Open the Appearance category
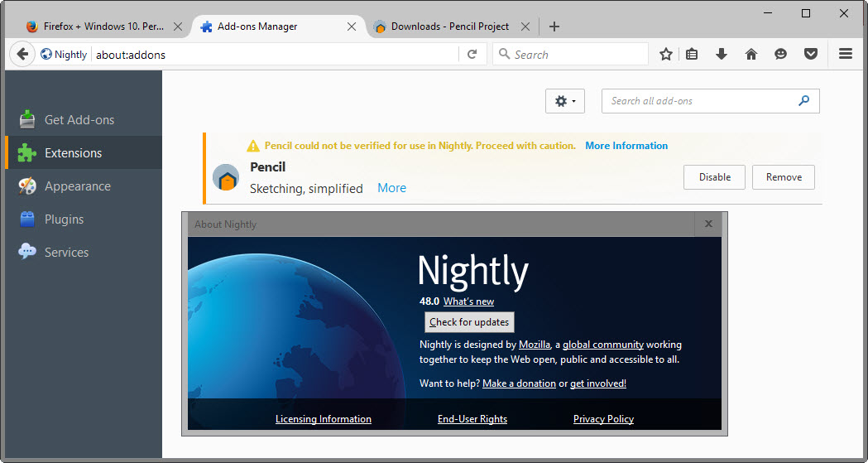This screenshot has height=463, width=868. 83,186
